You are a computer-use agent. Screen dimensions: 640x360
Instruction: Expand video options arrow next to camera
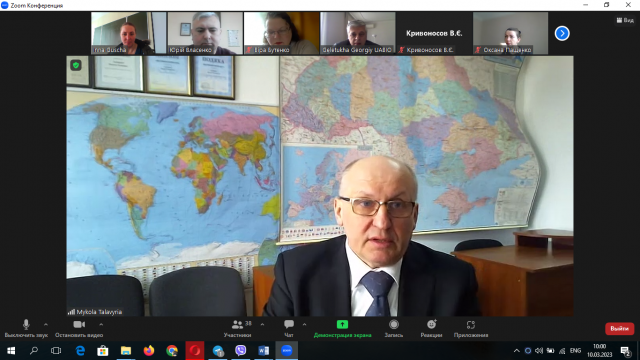tap(101, 324)
